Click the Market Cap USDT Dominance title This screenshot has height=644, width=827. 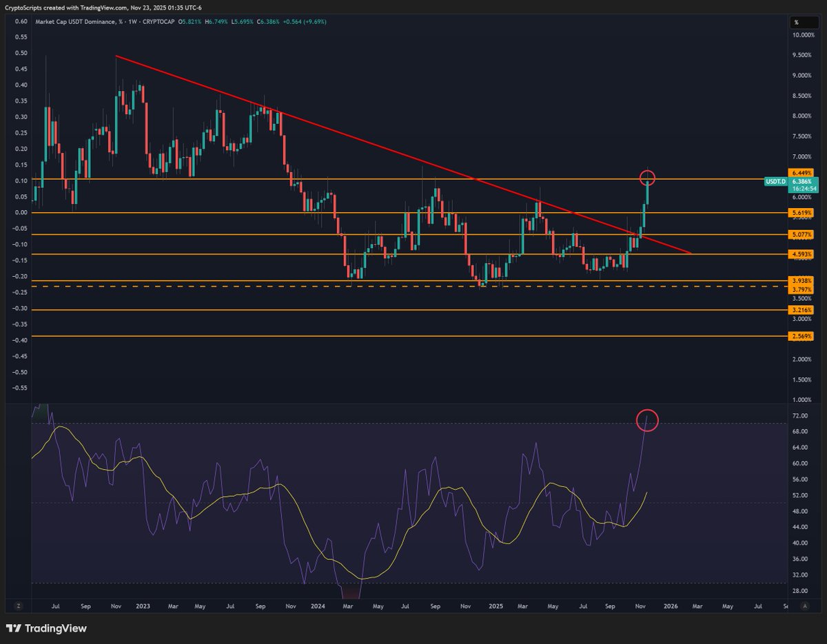[x=76, y=22]
